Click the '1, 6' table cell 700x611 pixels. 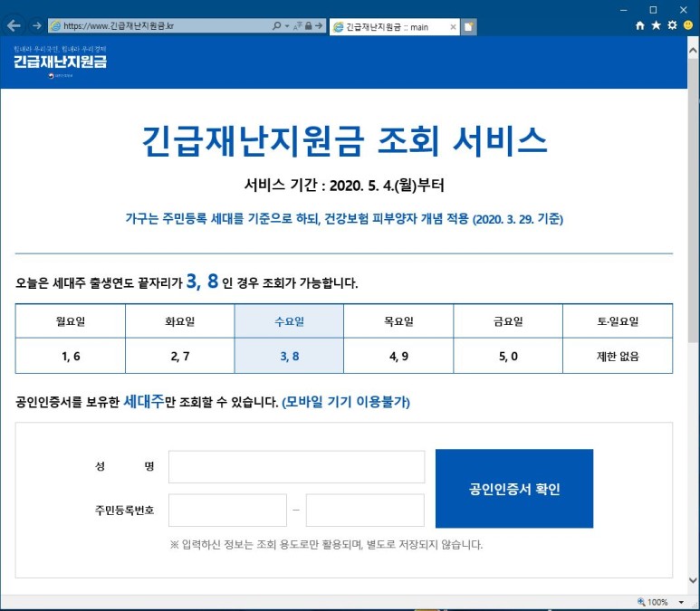pos(71,356)
